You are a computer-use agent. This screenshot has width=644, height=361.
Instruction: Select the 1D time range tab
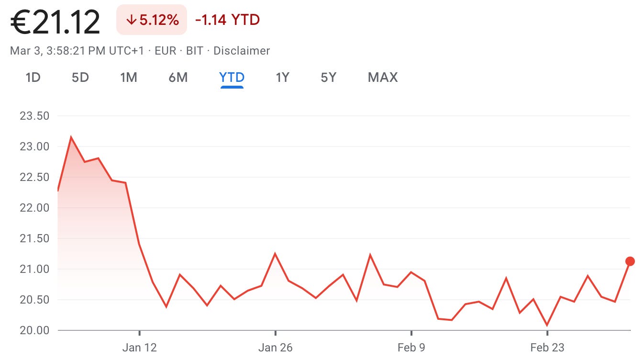click(x=33, y=77)
